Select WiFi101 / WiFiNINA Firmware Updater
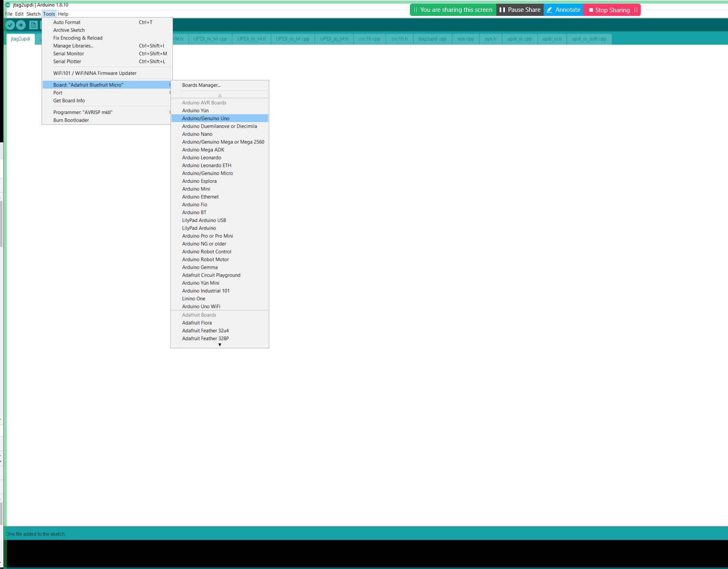The width and height of the screenshot is (728, 569). tap(107, 73)
